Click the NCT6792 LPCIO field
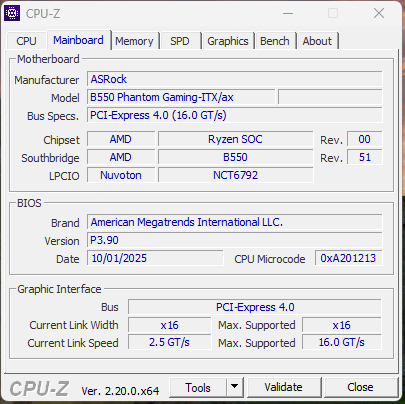 click(236, 175)
